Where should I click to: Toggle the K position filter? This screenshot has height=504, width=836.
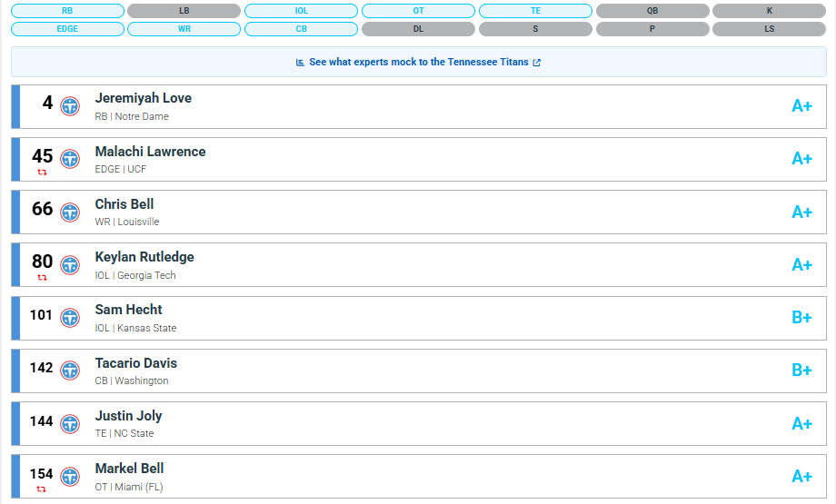pos(770,11)
